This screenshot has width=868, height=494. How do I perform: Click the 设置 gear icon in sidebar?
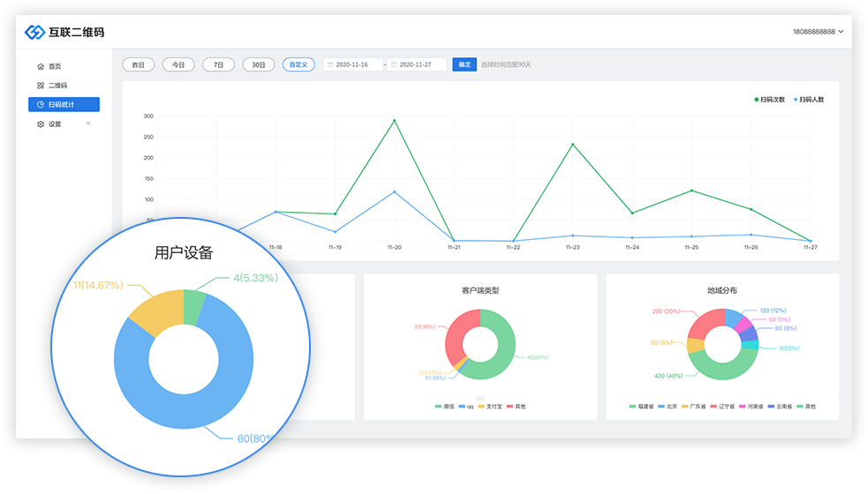[41, 124]
